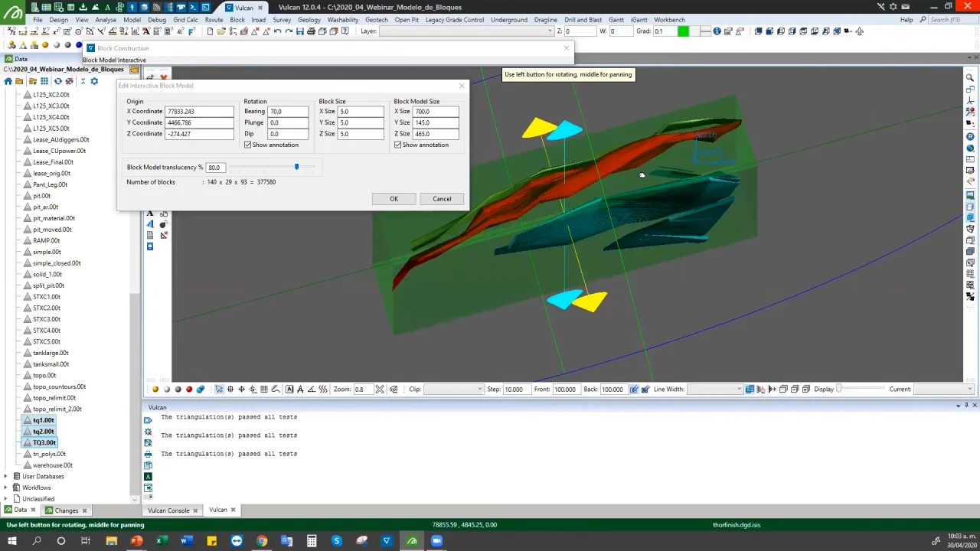Click the grid view icon in the Data explorer
The image size is (980, 551).
[x=44, y=81]
